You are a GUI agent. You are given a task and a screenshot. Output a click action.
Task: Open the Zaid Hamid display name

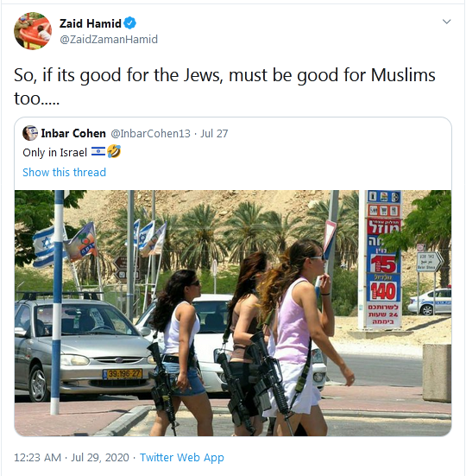coord(90,23)
